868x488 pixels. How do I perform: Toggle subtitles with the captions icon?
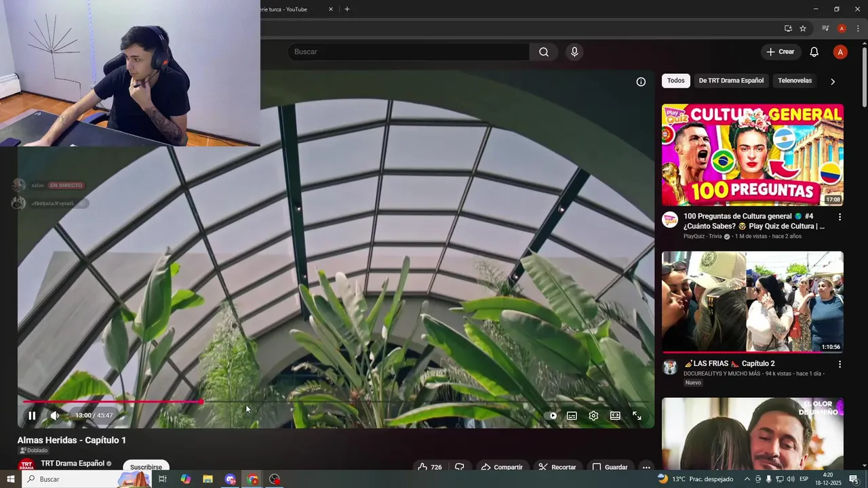click(x=572, y=416)
